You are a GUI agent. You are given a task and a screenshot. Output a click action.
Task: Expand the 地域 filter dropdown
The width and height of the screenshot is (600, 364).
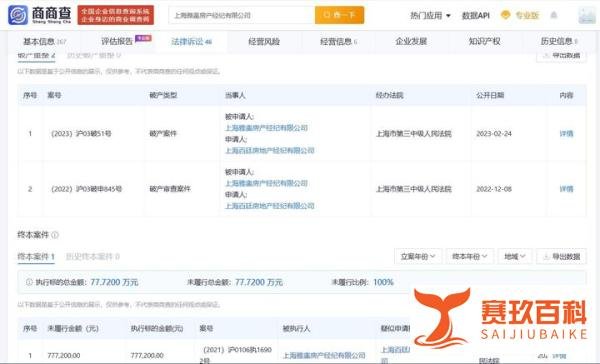515,256
